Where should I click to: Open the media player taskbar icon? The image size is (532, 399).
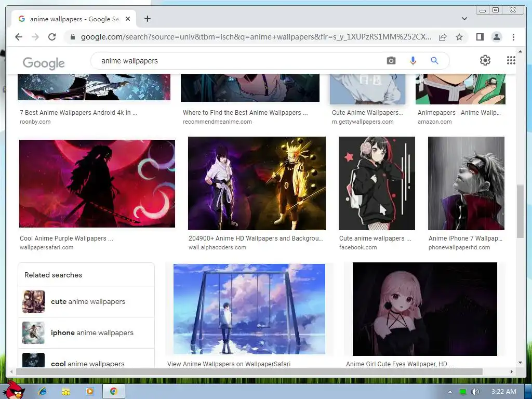point(90,392)
